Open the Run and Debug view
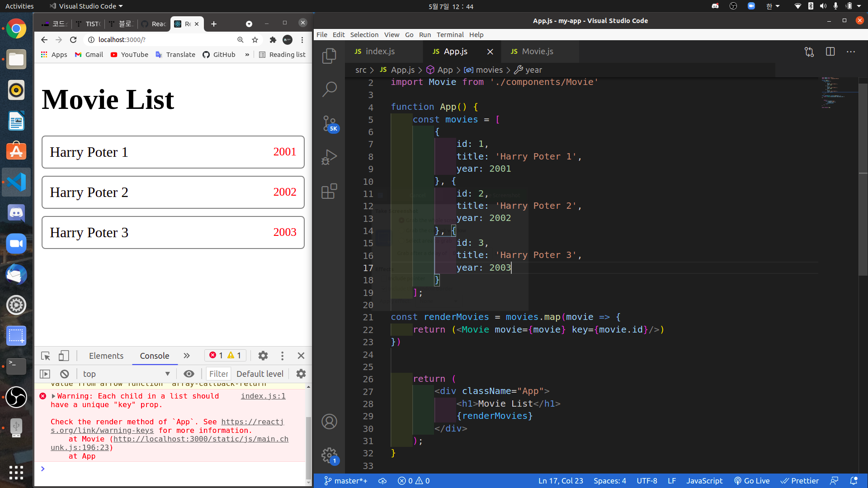868x488 pixels. coord(329,157)
